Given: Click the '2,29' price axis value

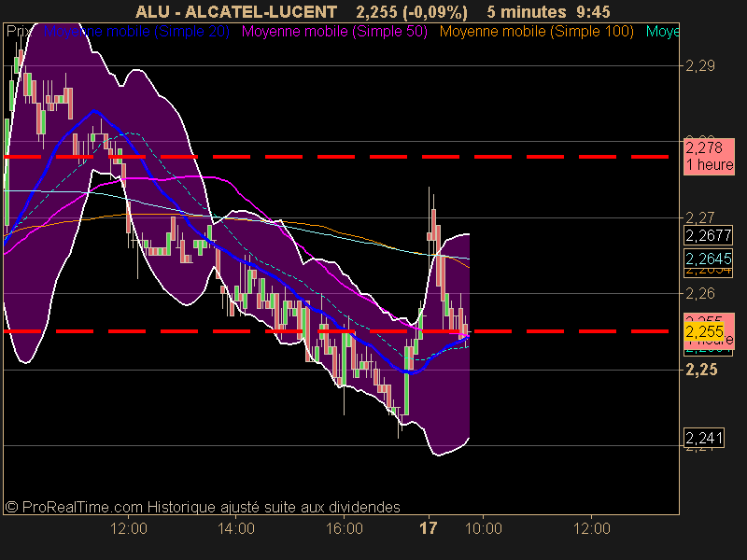Looking at the screenshot, I should tap(699, 65).
